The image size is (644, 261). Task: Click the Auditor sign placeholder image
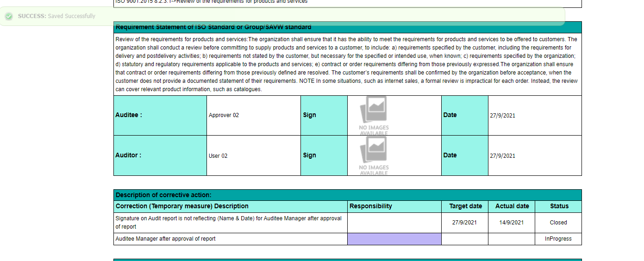[x=374, y=155]
